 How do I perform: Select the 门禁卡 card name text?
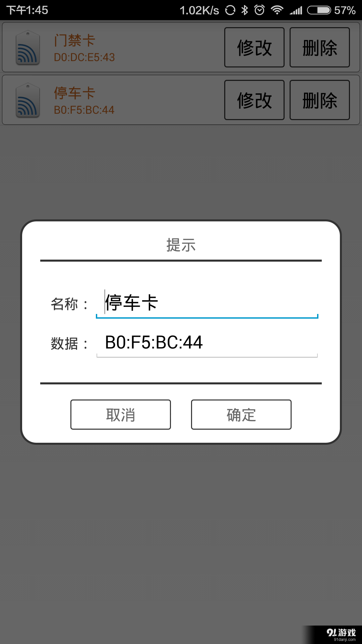point(75,41)
